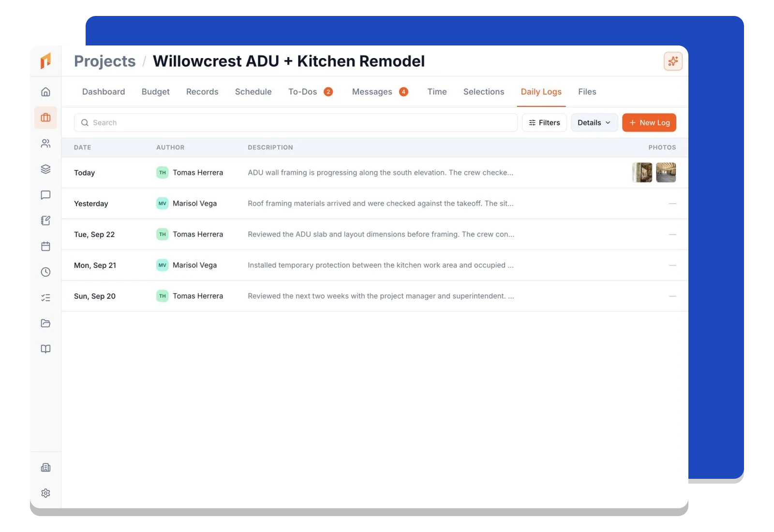
Task: Switch to the Budget tab
Action: 155,92
